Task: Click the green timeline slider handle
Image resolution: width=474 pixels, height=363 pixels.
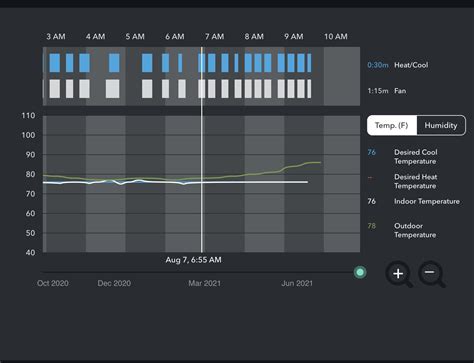Action: (360, 272)
